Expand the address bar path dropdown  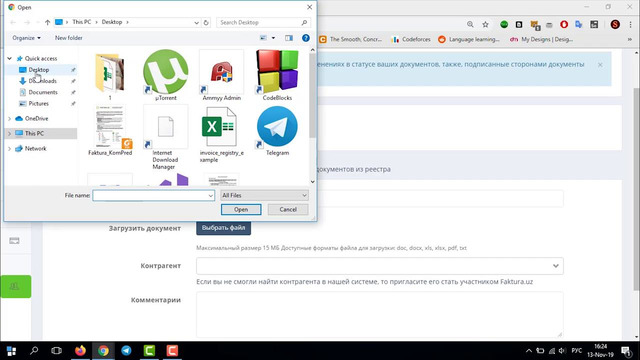pyautogui.click(x=196, y=23)
